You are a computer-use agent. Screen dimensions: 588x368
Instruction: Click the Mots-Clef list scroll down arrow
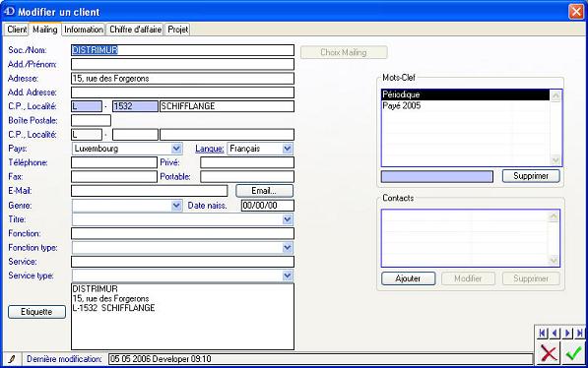(555, 160)
